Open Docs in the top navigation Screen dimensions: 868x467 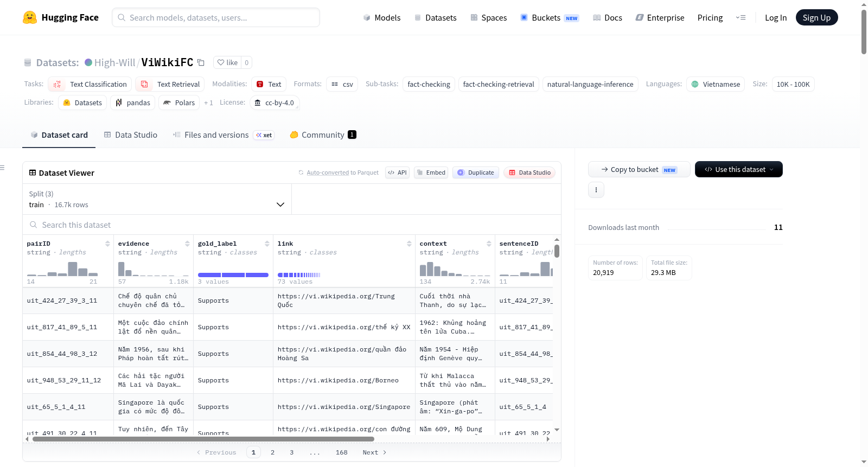point(608,17)
